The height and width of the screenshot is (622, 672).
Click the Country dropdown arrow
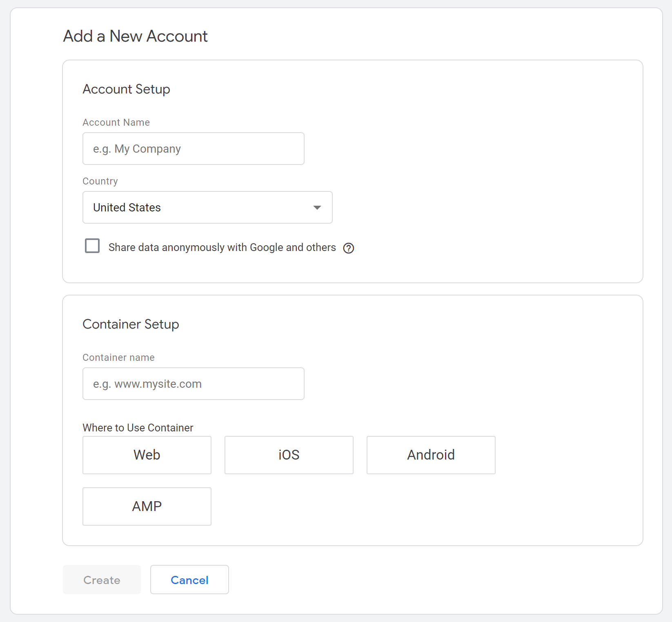317,208
